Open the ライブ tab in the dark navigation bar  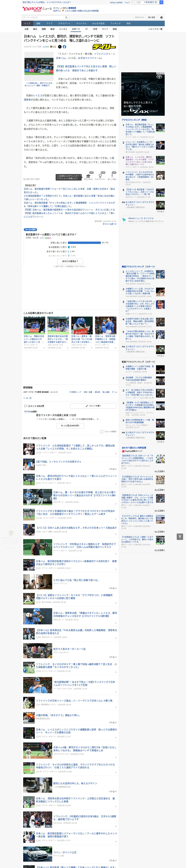(x=49, y=24)
